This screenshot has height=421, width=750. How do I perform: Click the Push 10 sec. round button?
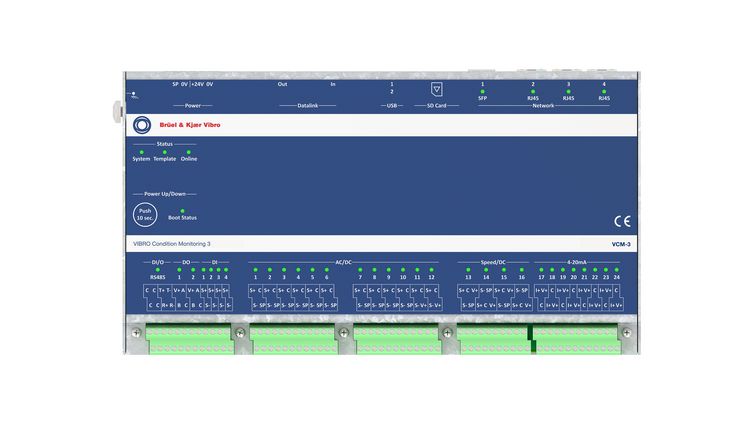coord(145,214)
